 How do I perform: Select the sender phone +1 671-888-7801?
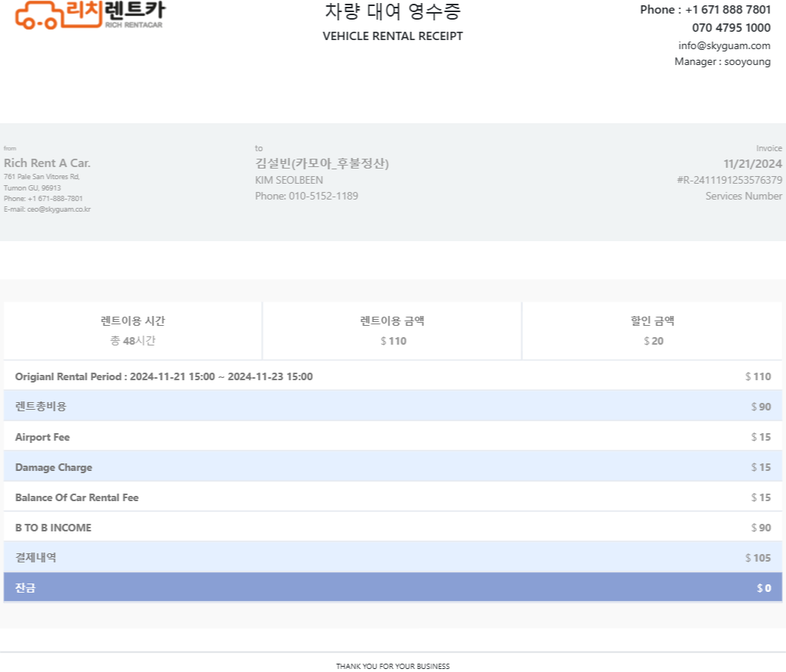tap(43, 199)
